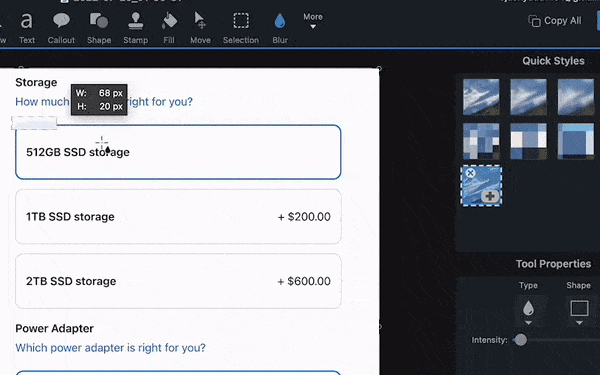The image size is (600, 375).
Task: Apply the first Quick Style blur thumbnail
Action: [481, 97]
